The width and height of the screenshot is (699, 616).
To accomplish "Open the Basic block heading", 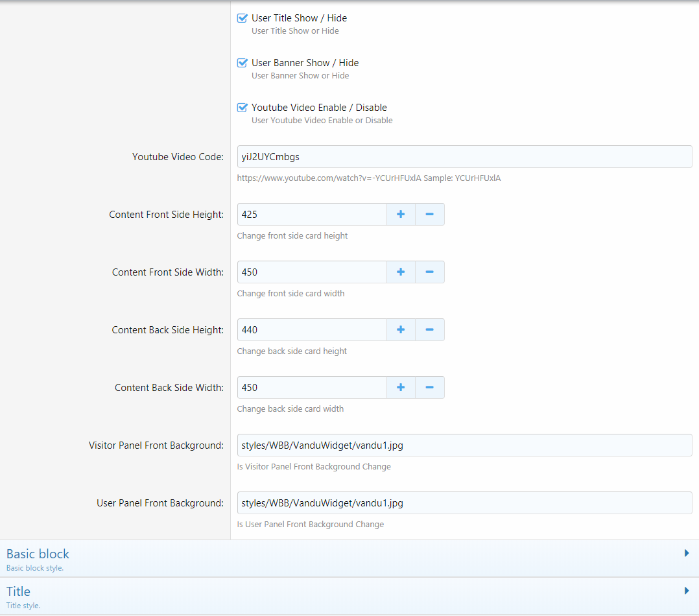I will coord(38,554).
